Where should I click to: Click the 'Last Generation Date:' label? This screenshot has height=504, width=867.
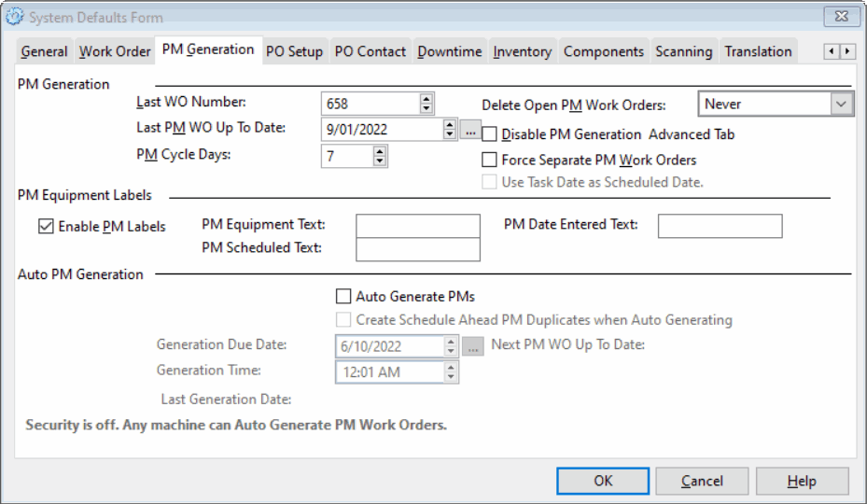click(x=226, y=399)
